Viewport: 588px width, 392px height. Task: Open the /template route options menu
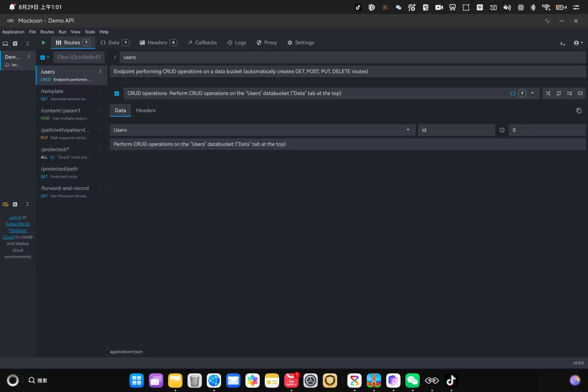100,91
